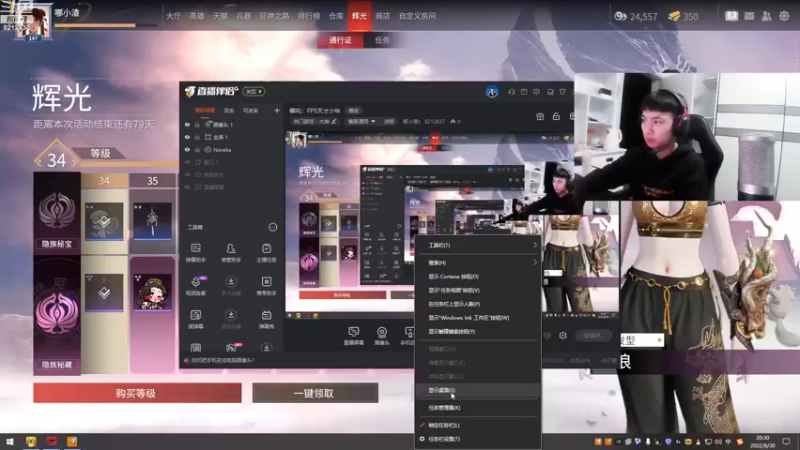
Task: Add a 直播屏幕 screen source
Action: pos(354,336)
